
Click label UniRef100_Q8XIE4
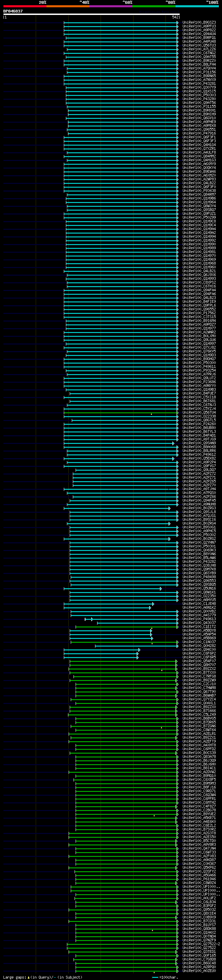(x=199, y=913)
